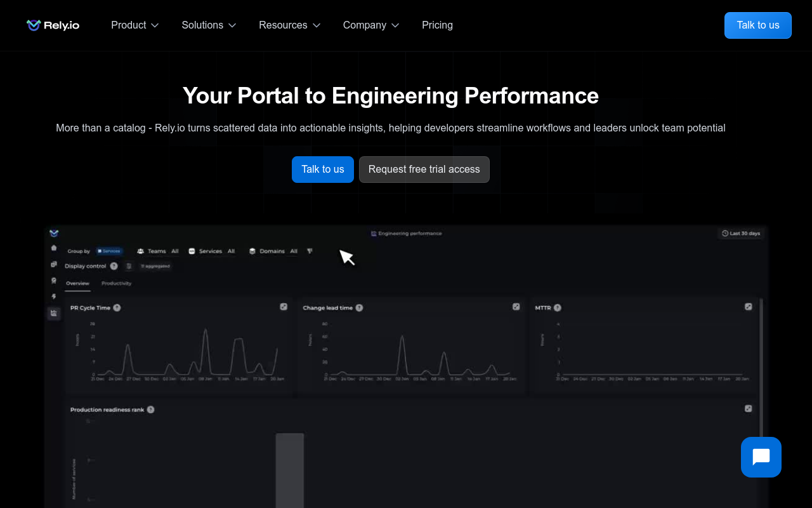Image resolution: width=812 pixels, height=508 pixels.
Task: Click the Engineering performance title
Action: pos(406,234)
